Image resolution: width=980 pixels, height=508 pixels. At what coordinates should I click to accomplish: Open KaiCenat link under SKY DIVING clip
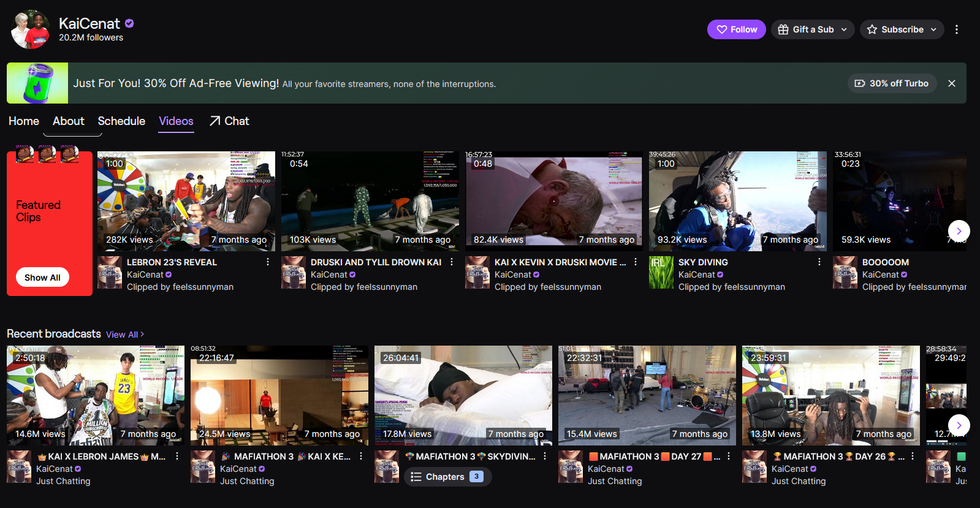click(x=697, y=275)
